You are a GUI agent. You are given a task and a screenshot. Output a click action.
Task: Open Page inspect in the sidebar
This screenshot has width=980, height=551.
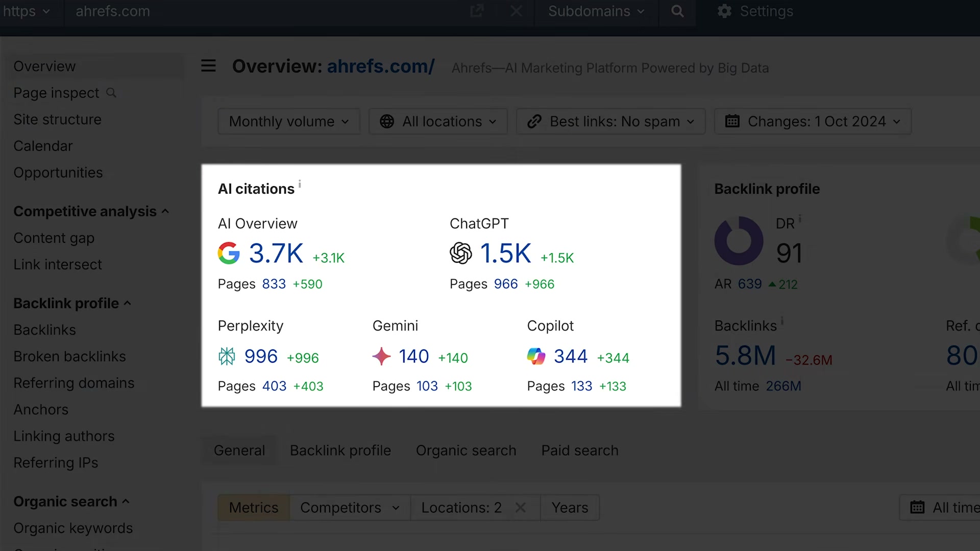pyautogui.click(x=56, y=93)
